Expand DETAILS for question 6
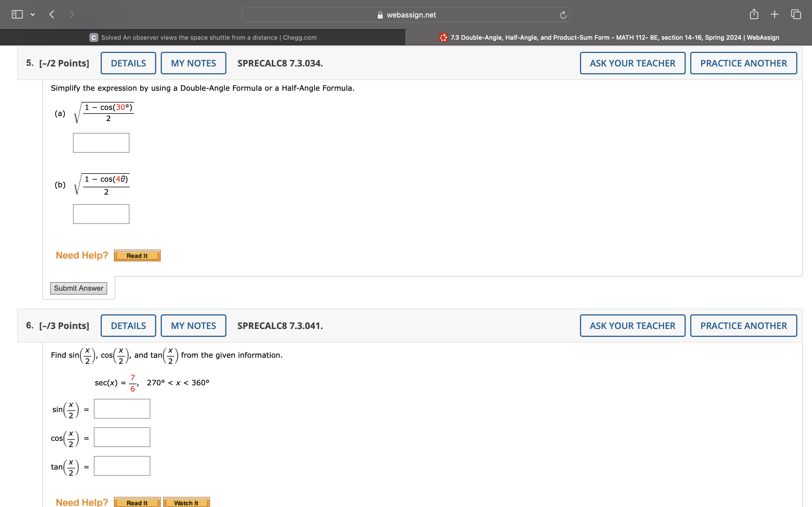The width and height of the screenshot is (812, 507). (128, 326)
